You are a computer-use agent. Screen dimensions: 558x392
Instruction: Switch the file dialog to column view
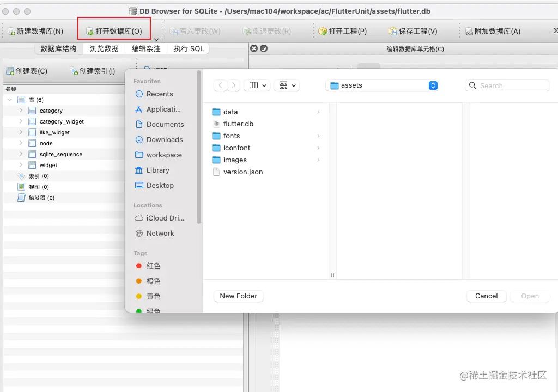click(254, 85)
